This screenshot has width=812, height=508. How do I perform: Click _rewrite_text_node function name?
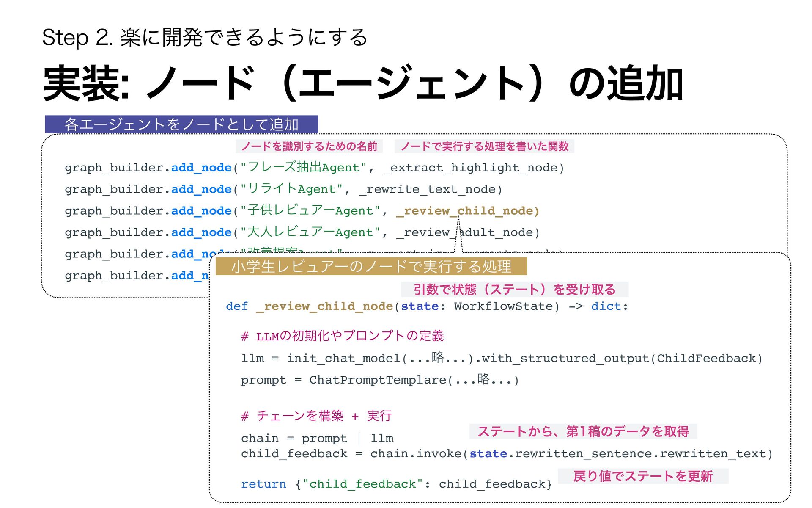[x=428, y=189]
